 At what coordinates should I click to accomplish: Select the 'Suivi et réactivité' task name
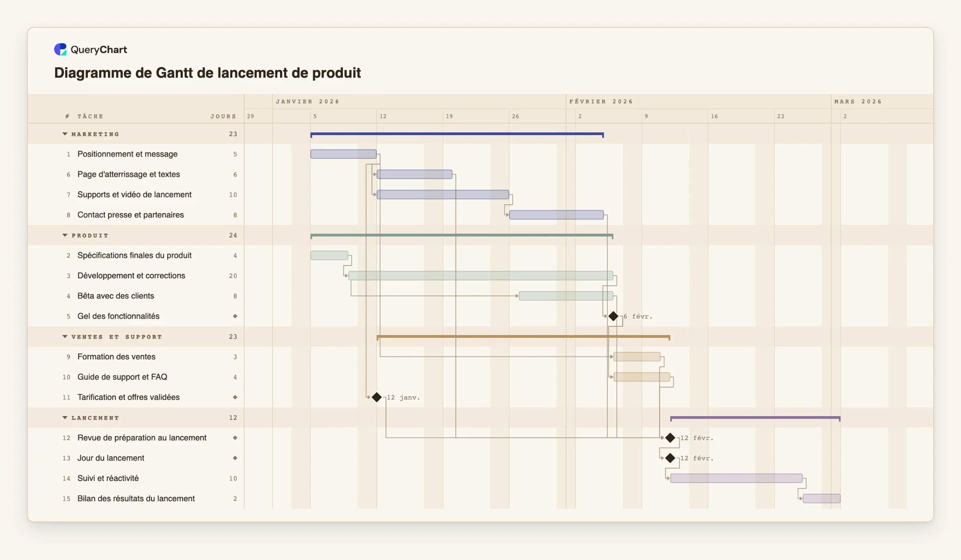point(108,478)
